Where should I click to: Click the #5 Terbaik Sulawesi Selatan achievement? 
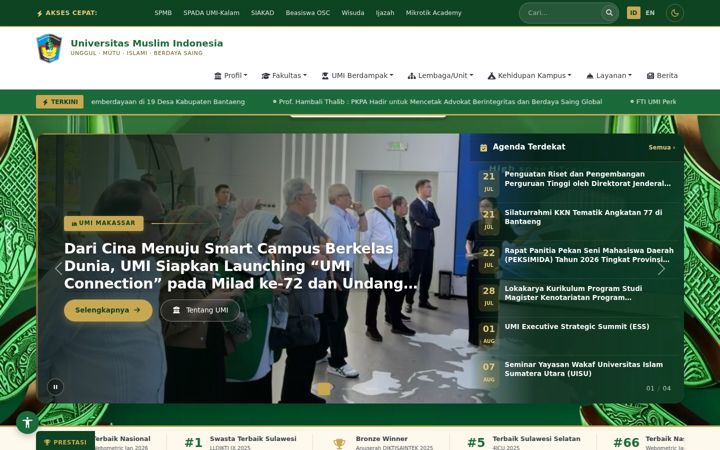pos(523,442)
